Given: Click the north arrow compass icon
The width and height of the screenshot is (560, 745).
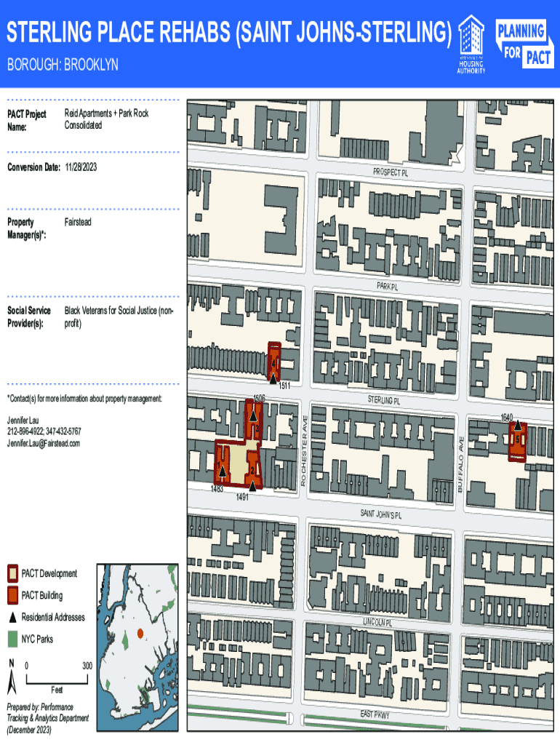Looking at the screenshot, I should pos(12,678).
